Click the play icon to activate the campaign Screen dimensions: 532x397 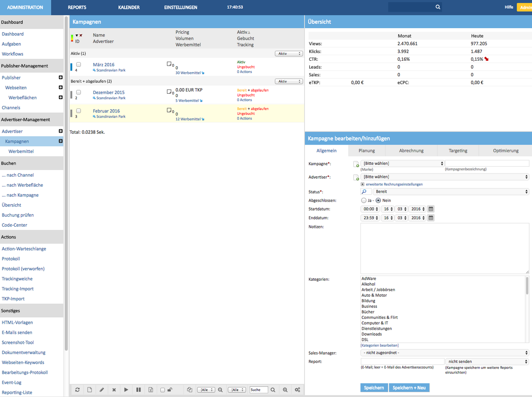[x=126, y=390]
